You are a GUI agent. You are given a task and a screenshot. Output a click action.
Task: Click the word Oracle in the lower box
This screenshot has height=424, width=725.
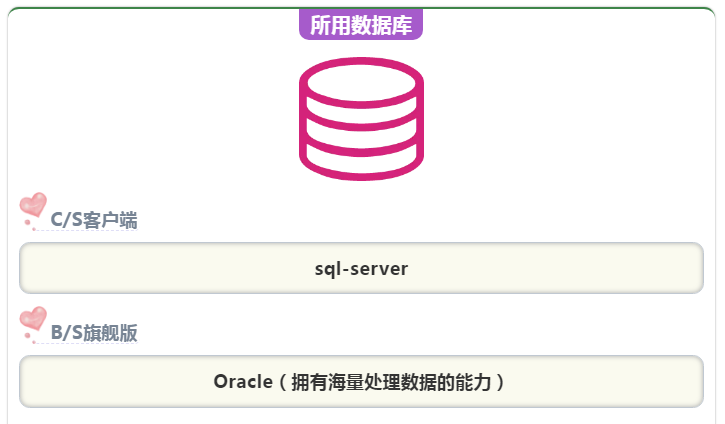click(242, 382)
